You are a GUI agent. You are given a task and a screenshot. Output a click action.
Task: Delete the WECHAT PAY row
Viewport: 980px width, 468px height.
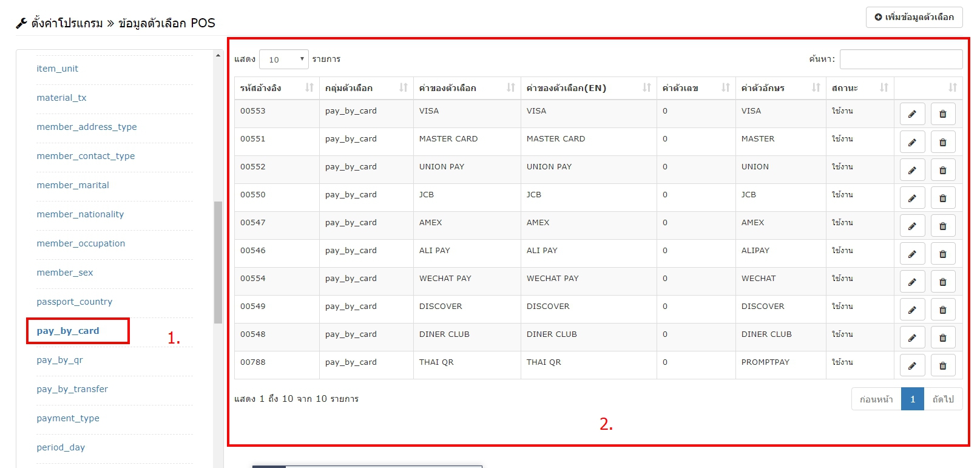point(943,282)
